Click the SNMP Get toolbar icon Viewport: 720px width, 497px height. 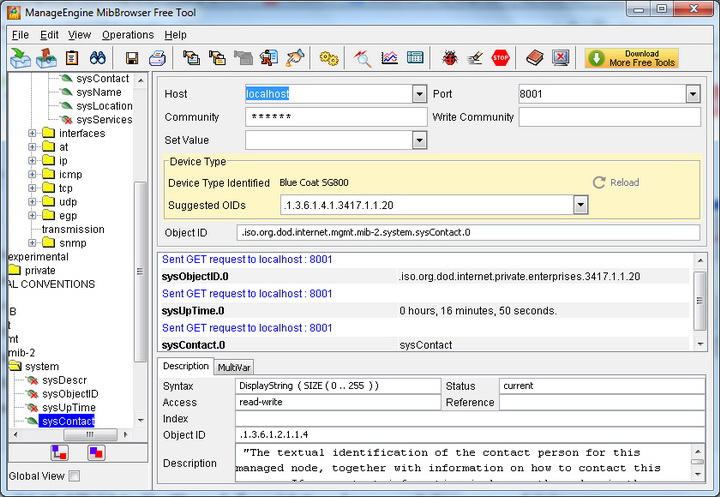click(191, 58)
